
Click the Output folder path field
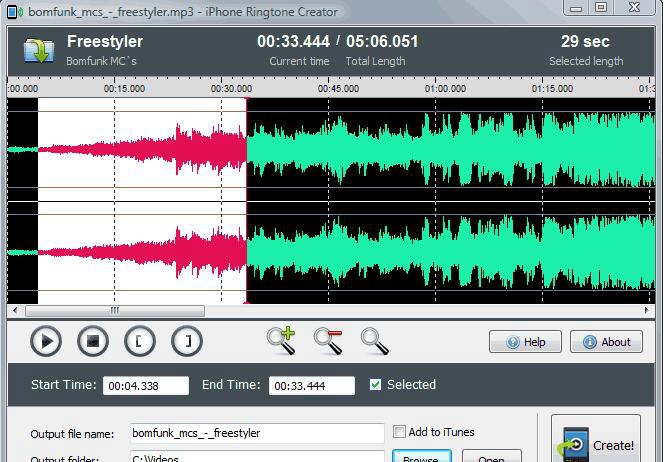tap(257, 456)
